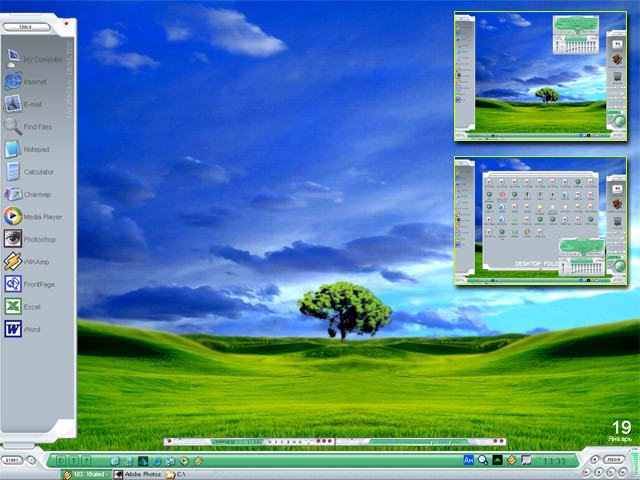Launch Photoshop from the sidebar
Screen dimensions: 640x480
30,239
